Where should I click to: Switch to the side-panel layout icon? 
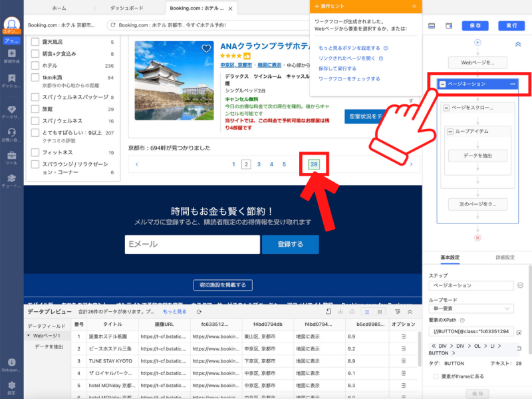tap(449, 26)
